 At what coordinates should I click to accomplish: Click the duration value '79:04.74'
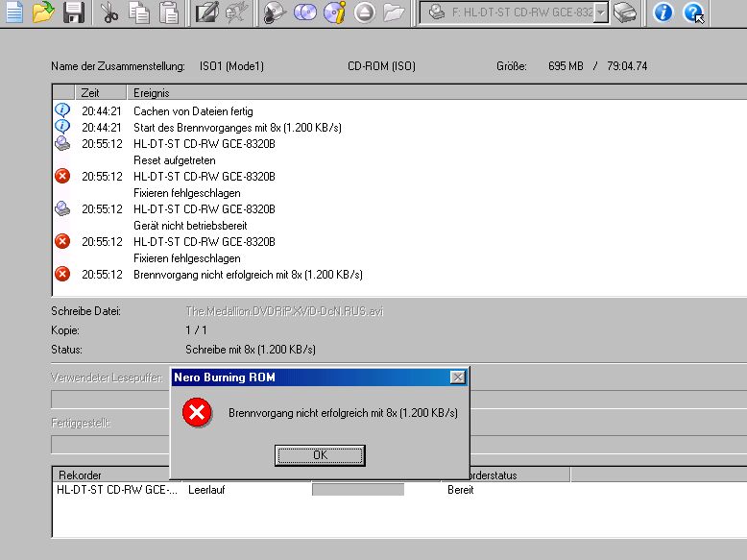pos(627,66)
